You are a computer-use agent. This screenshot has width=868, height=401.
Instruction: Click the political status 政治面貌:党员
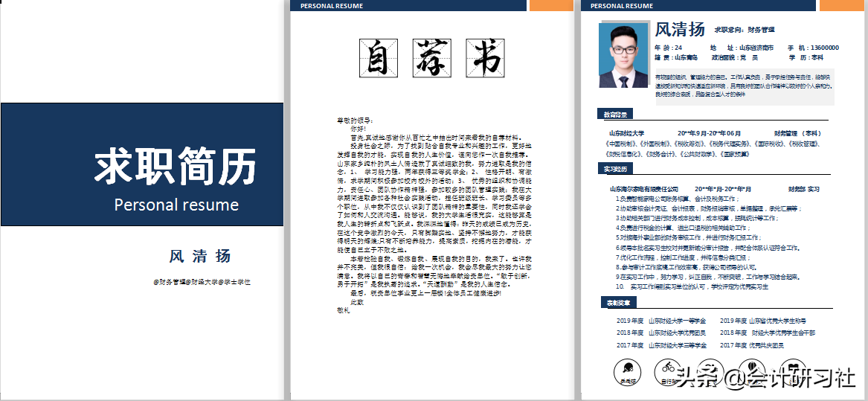point(735,57)
